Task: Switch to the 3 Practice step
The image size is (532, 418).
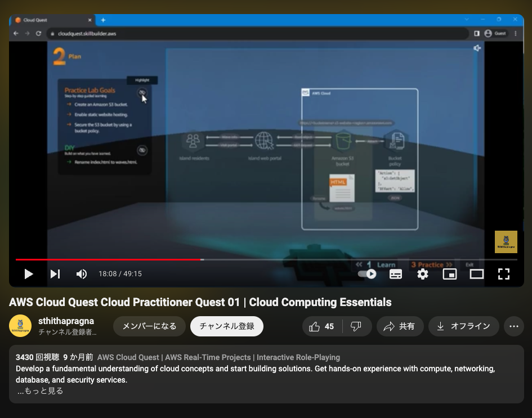Action: pyautogui.click(x=432, y=264)
